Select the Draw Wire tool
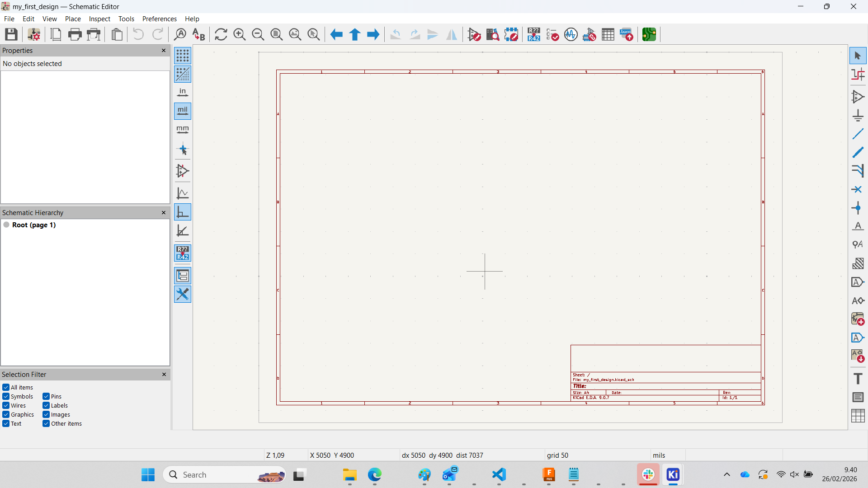This screenshot has height=488, width=868. coord(858,133)
